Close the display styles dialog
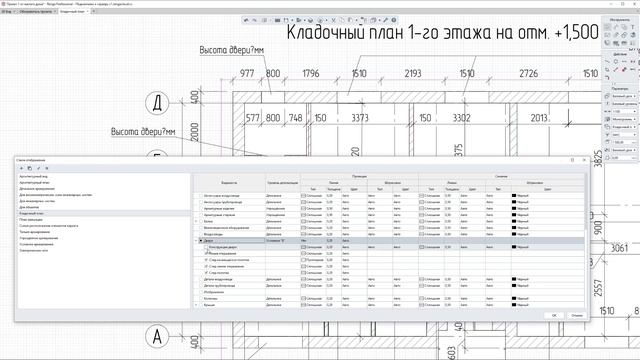Screen dimensions: 640x360 point(584,160)
